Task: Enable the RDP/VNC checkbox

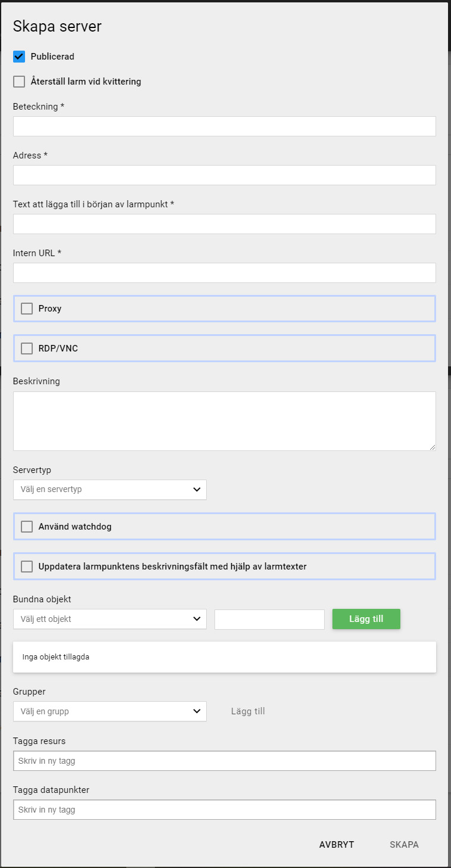Action: pos(27,349)
